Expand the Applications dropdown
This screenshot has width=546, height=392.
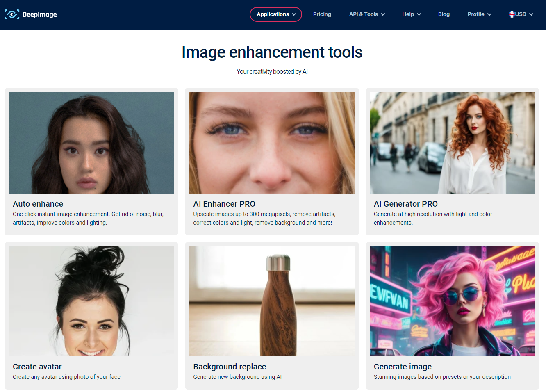click(275, 14)
